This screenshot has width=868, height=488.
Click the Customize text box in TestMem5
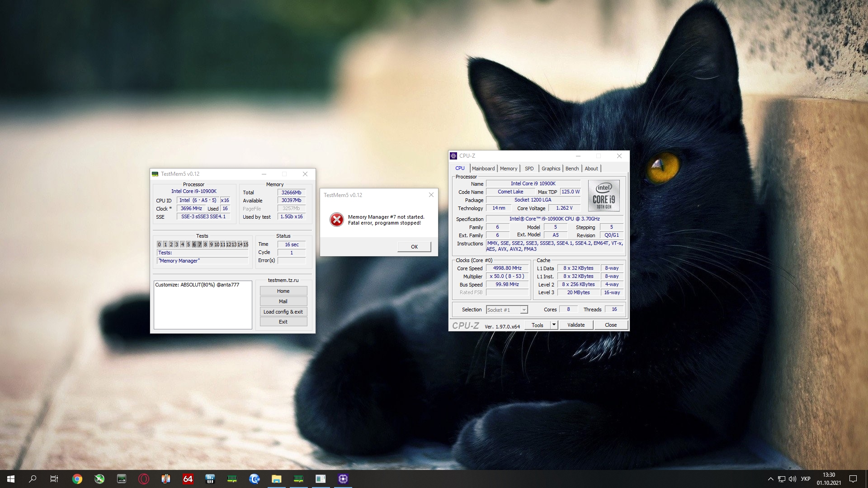coord(203,305)
